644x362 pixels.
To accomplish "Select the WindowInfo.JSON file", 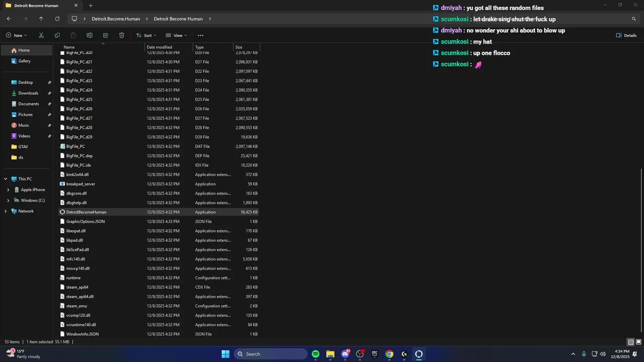I will pos(159,334).
